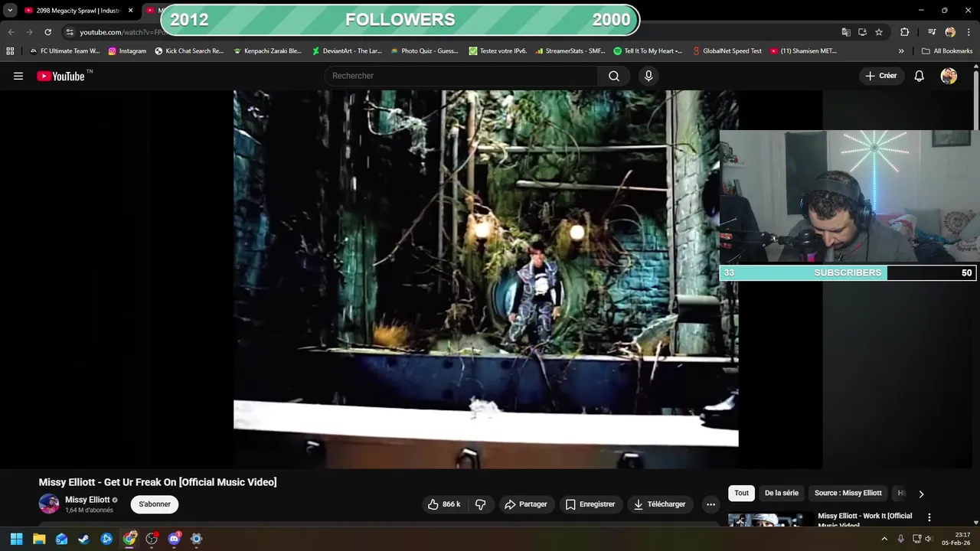Select the De la série chip
980x551 pixels.
click(x=781, y=493)
